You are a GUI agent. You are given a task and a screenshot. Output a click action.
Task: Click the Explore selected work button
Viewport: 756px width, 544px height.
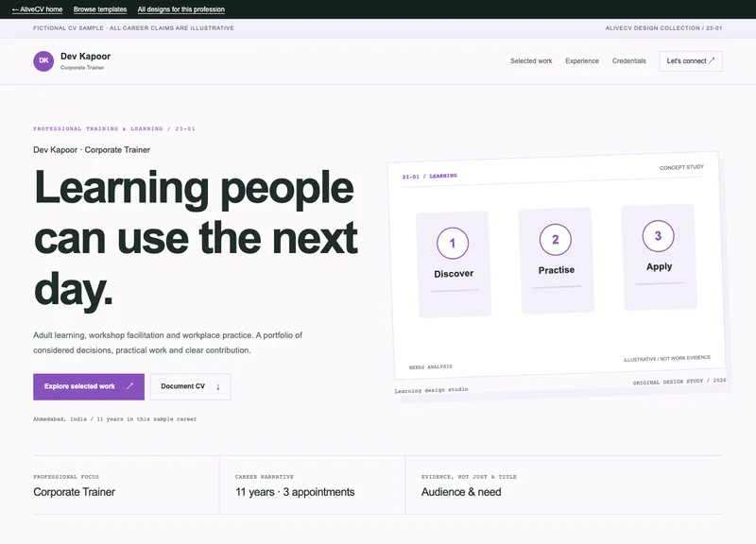point(89,386)
